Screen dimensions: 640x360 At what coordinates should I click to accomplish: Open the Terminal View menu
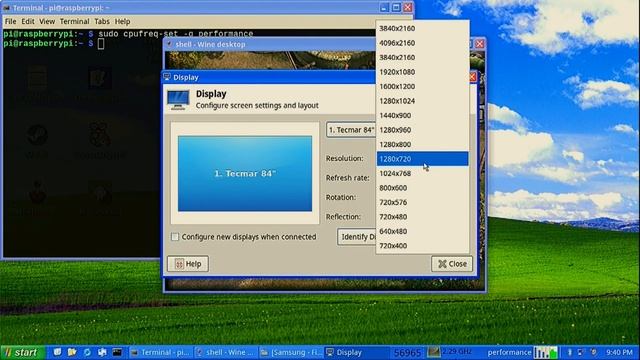tap(47, 21)
